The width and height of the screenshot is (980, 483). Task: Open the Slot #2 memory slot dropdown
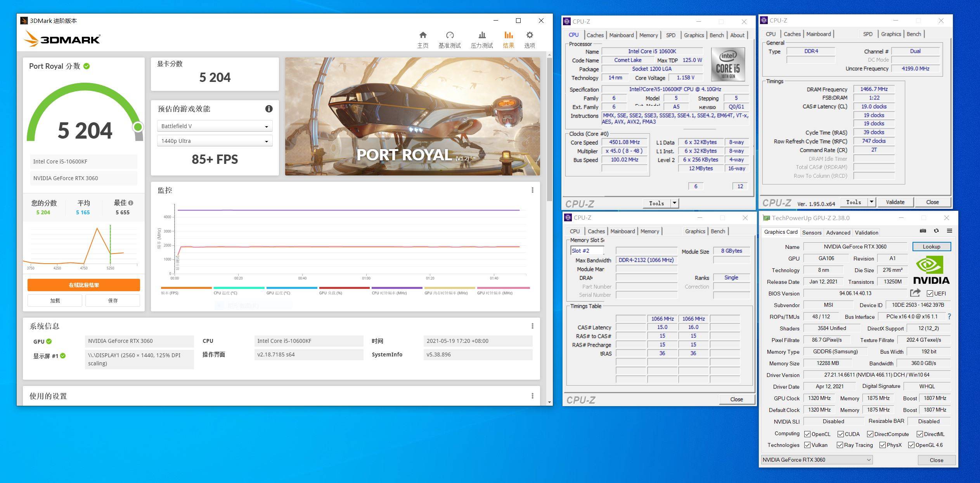click(587, 251)
